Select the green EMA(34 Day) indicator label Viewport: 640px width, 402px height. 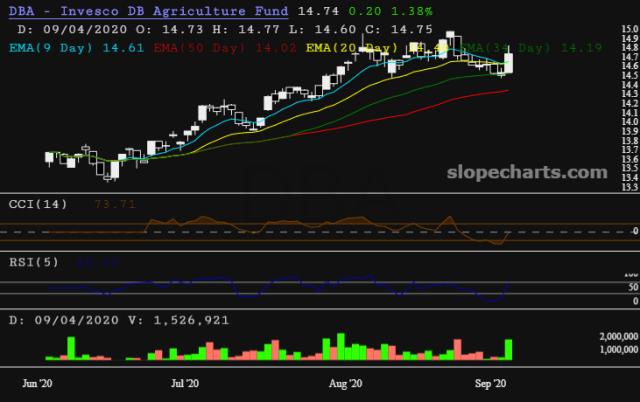[x=500, y=46]
